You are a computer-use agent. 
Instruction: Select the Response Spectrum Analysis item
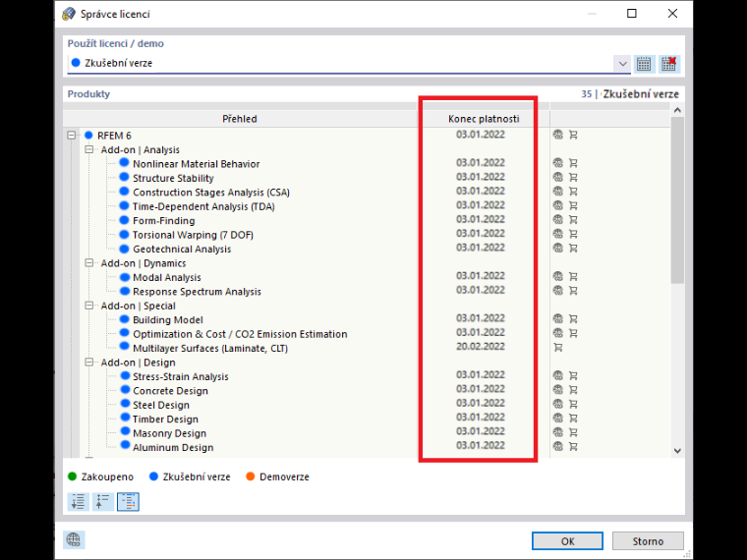coord(197,292)
